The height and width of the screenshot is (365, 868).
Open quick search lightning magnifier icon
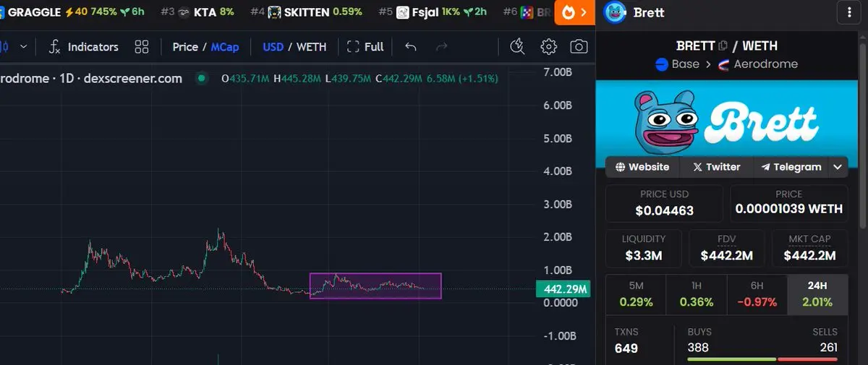tap(517, 47)
